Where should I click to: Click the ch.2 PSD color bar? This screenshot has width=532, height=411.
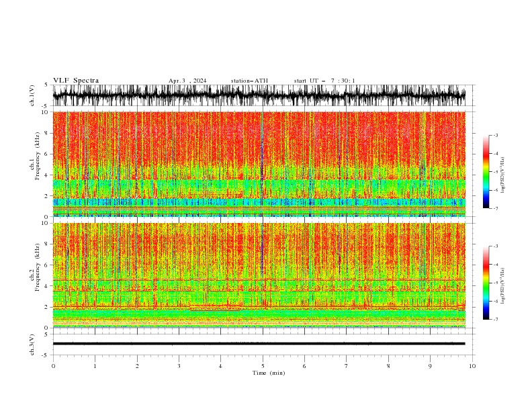tap(486, 283)
